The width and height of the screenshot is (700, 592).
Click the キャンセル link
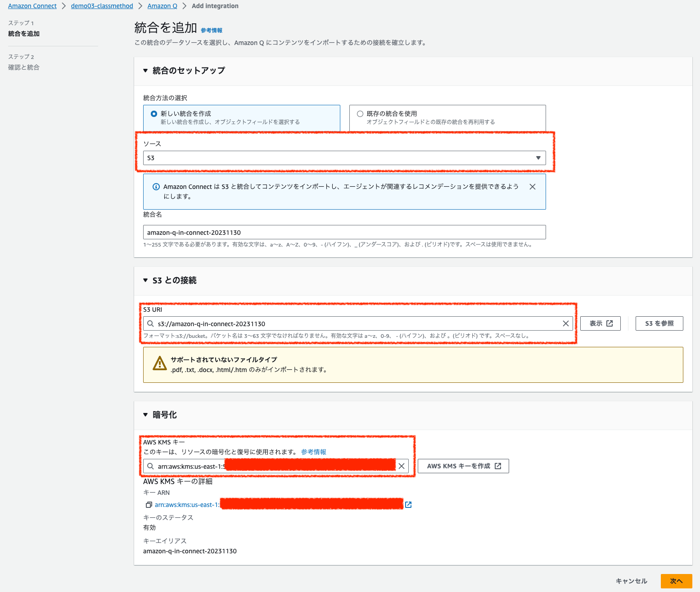coord(632,581)
